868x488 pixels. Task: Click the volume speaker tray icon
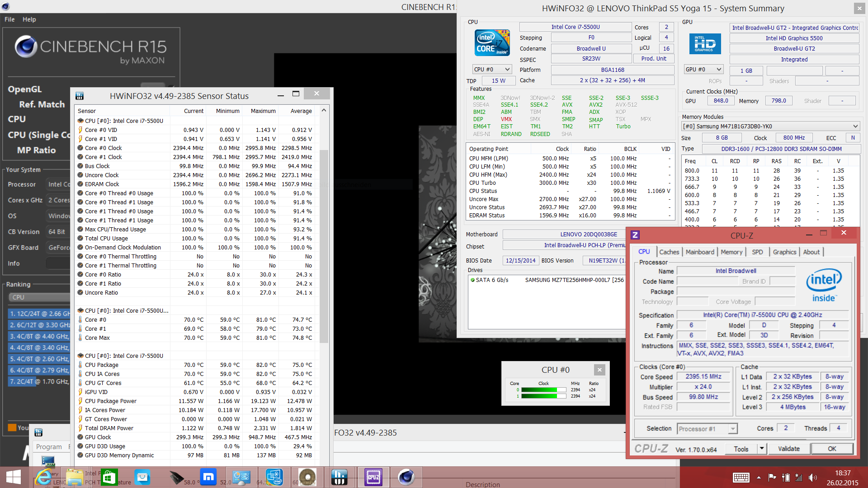(812, 478)
